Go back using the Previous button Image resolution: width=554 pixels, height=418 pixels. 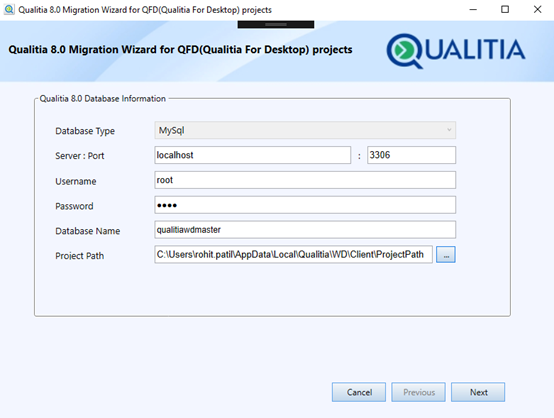pos(418,392)
